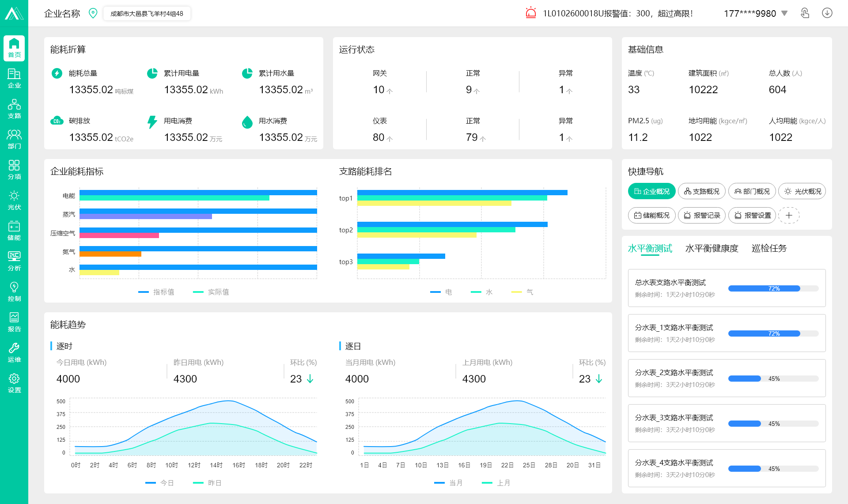Click the 累计用电量 pie icon
The height and width of the screenshot is (504, 848).
pyautogui.click(x=152, y=73)
